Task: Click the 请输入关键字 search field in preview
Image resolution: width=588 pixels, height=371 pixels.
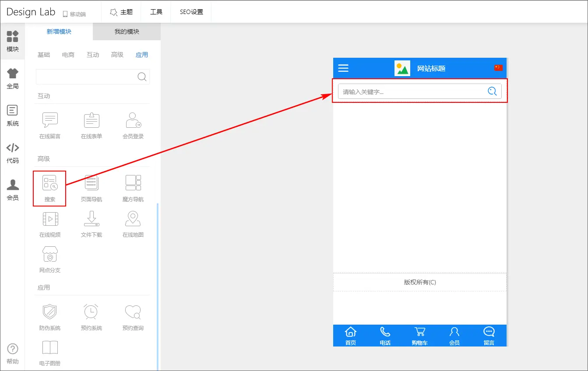Action: tap(412, 92)
